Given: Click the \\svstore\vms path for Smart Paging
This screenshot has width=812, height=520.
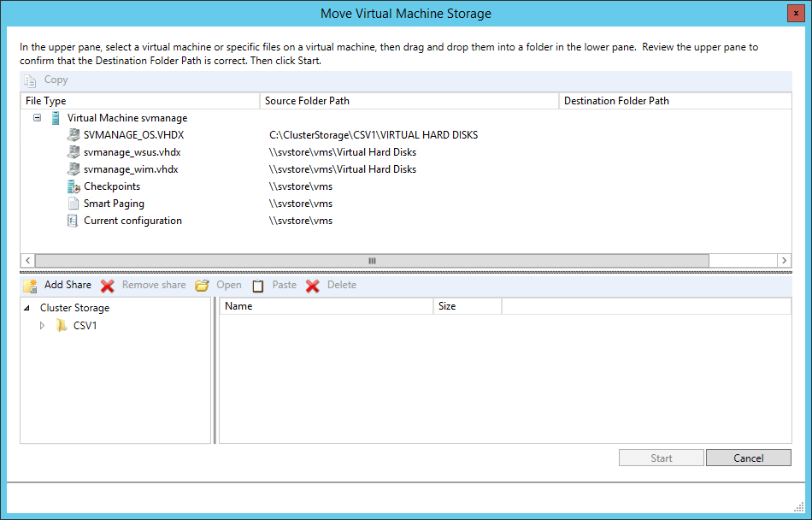Looking at the screenshot, I should (x=300, y=204).
